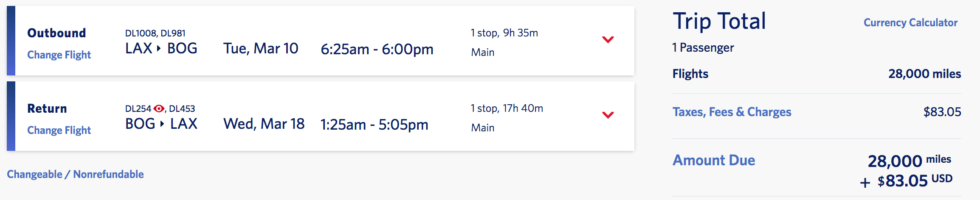Image resolution: width=980 pixels, height=200 pixels.
Task: Open the Changeable / Nonrefundable policy link
Action: coord(75,174)
